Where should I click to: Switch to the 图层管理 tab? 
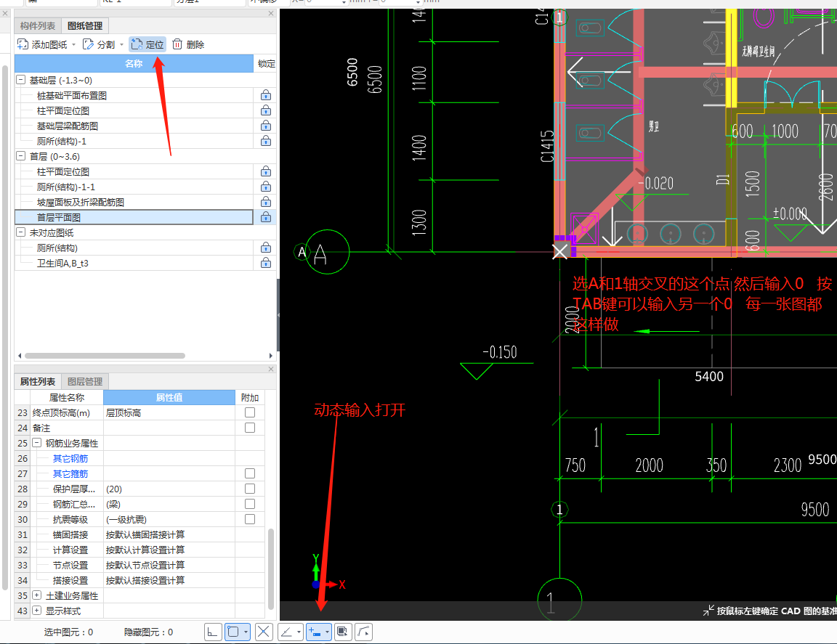point(85,381)
